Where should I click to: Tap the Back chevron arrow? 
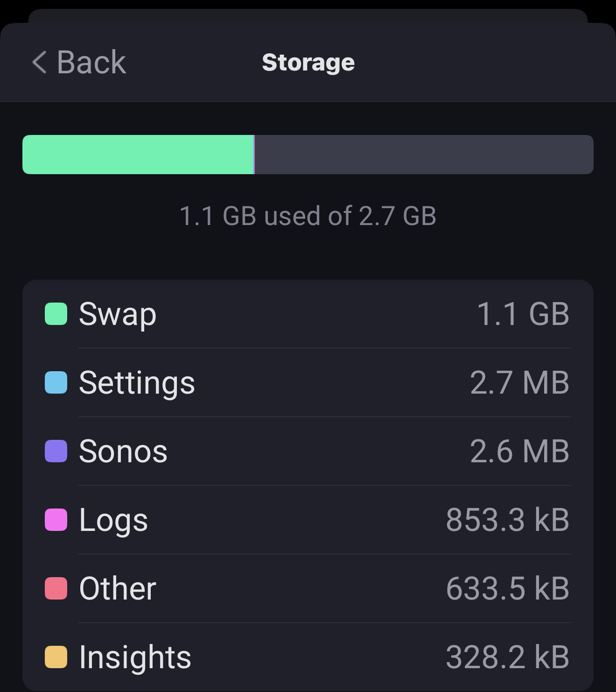[40, 62]
